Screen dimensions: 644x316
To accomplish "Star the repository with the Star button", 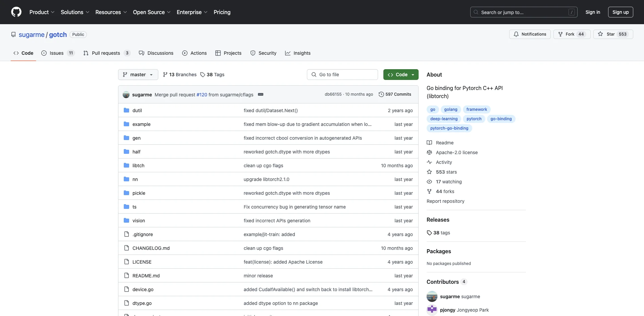I will coord(613,34).
